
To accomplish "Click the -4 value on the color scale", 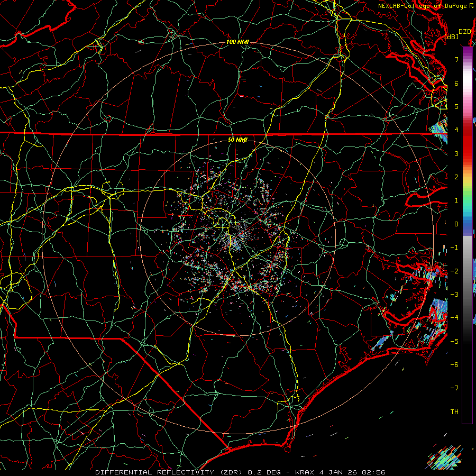I will click(454, 317).
